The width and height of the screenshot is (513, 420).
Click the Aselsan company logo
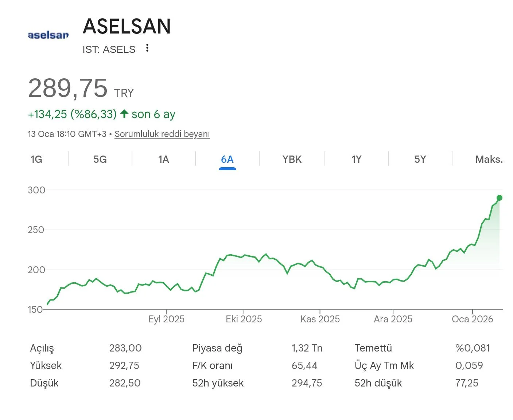click(48, 35)
